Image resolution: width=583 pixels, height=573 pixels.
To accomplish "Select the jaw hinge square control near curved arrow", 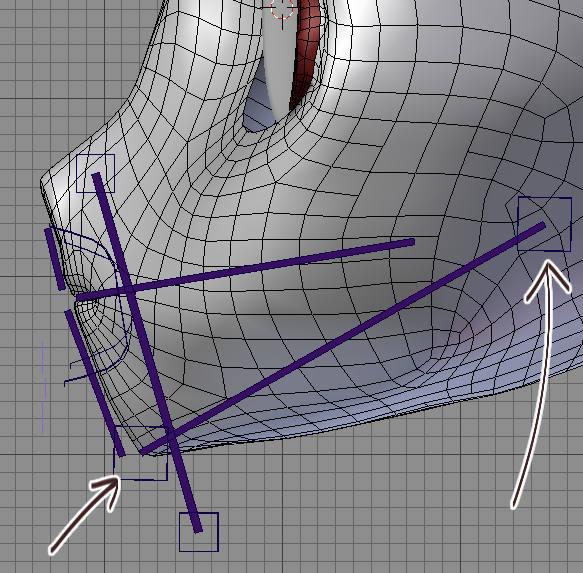I will click(545, 224).
